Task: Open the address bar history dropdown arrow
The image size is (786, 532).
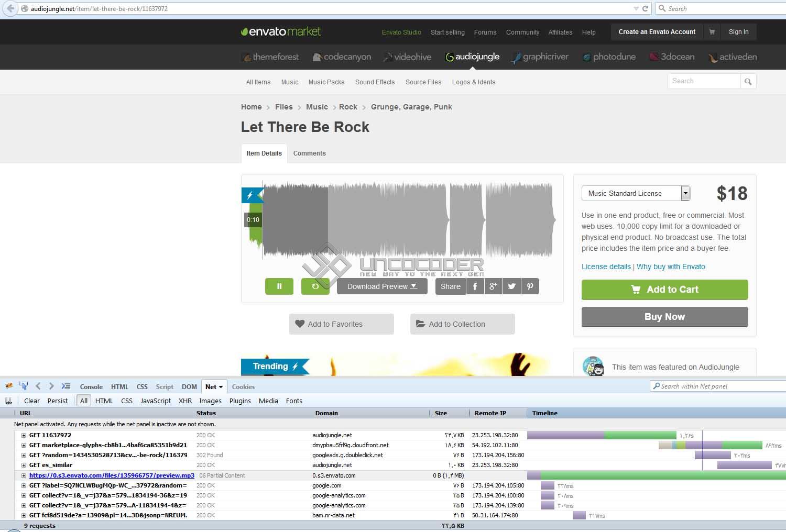Action: click(x=636, y=8)
